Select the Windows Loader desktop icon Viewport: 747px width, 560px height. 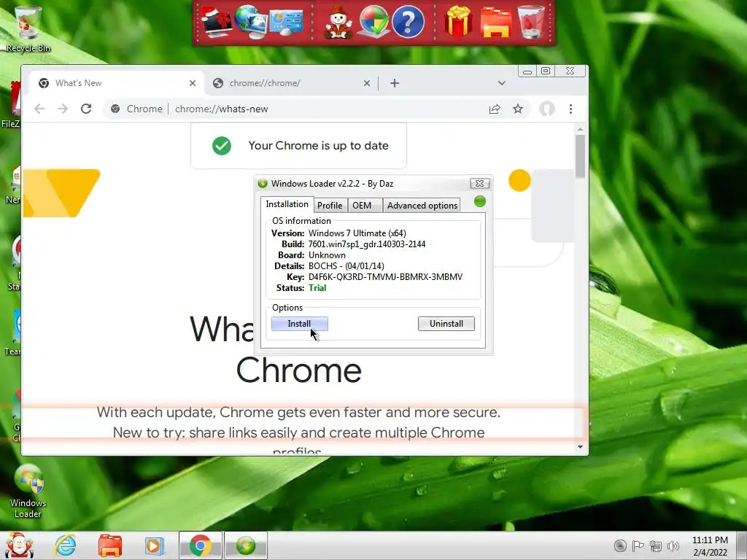click(x=28, y=491)
